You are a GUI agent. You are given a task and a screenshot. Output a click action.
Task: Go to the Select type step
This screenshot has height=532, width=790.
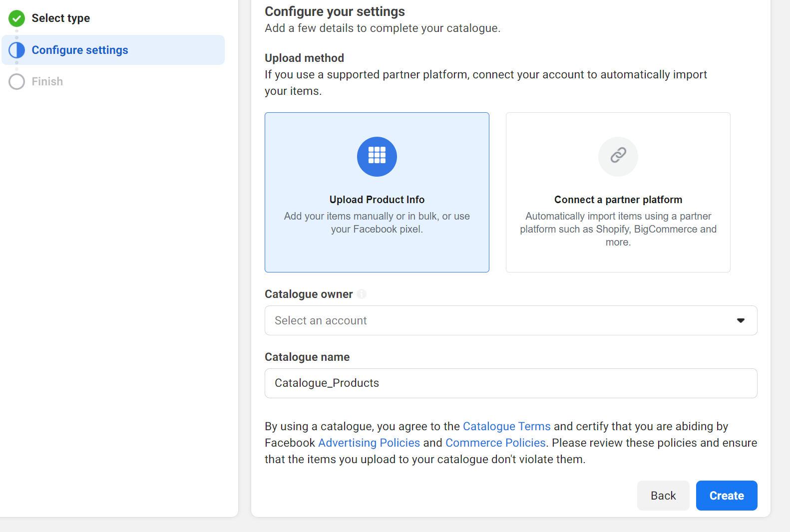point(61,18)
